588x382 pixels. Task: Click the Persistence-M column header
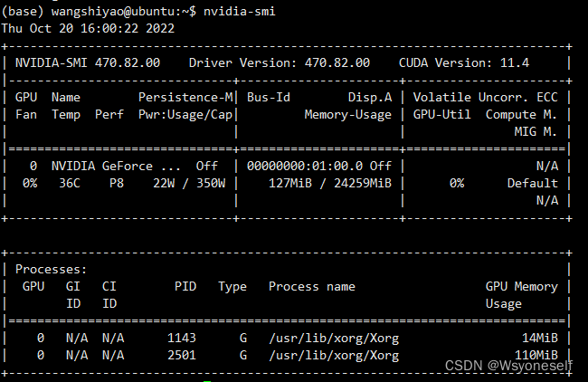tap(186, 97)
